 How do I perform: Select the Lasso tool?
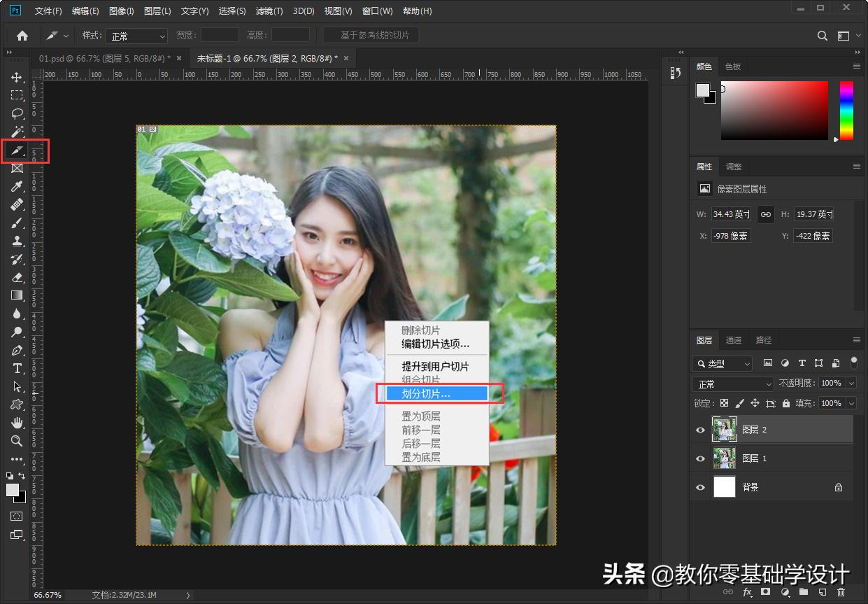[17, 114]
